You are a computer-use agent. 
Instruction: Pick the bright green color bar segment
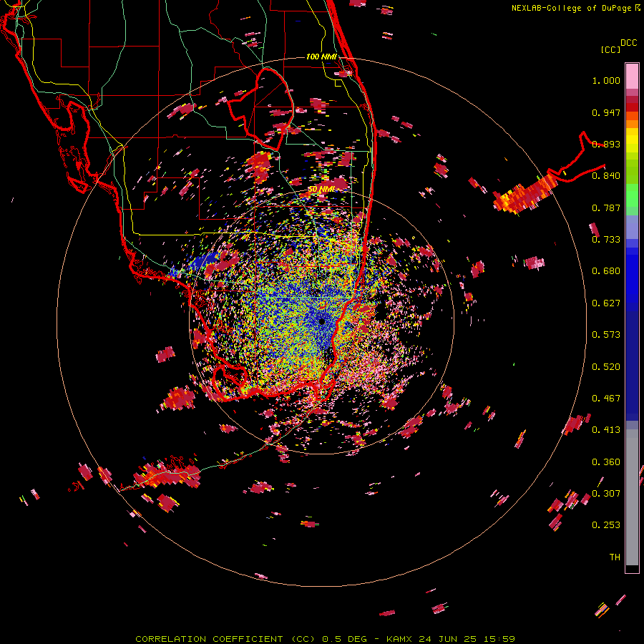coord(632,195)
